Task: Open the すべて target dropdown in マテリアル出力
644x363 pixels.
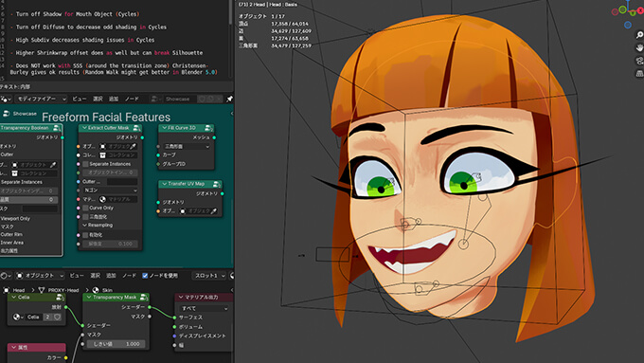Action: tap(204, 308)
